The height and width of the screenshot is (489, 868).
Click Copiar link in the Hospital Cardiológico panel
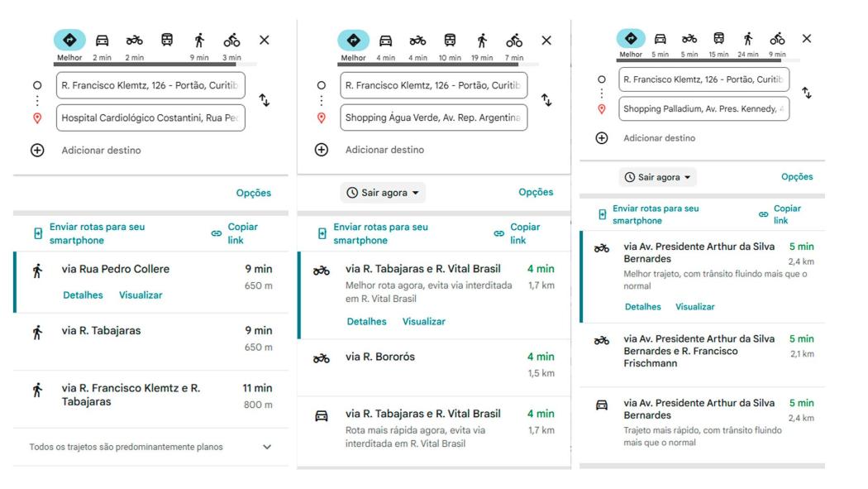click(242, 233)
